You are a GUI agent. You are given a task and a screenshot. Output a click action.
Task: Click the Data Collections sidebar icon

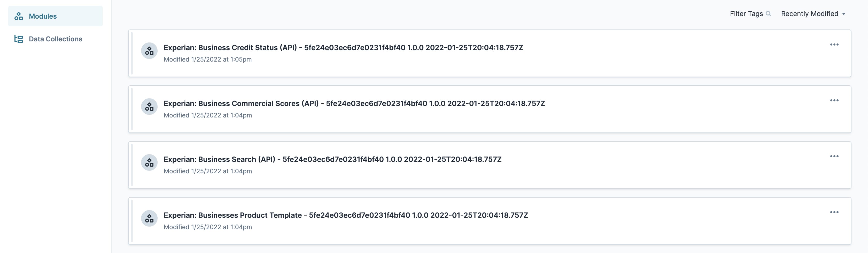coord(19,39)
